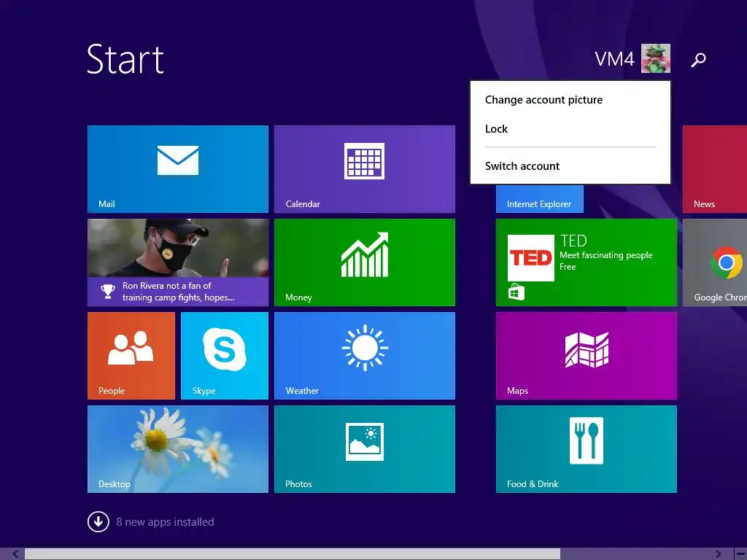Click the Start heading text
The image size is (747, 560).
coord(125,59)
